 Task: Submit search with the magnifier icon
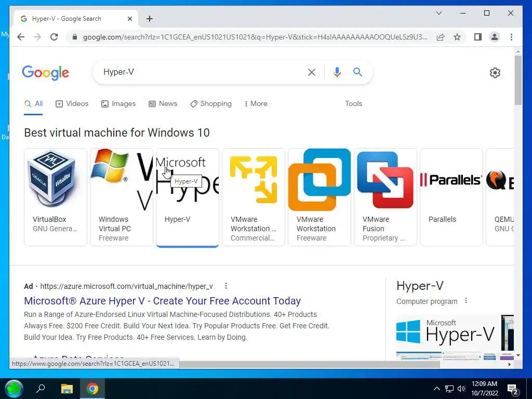pyautogui.click(x=357, y=72)
